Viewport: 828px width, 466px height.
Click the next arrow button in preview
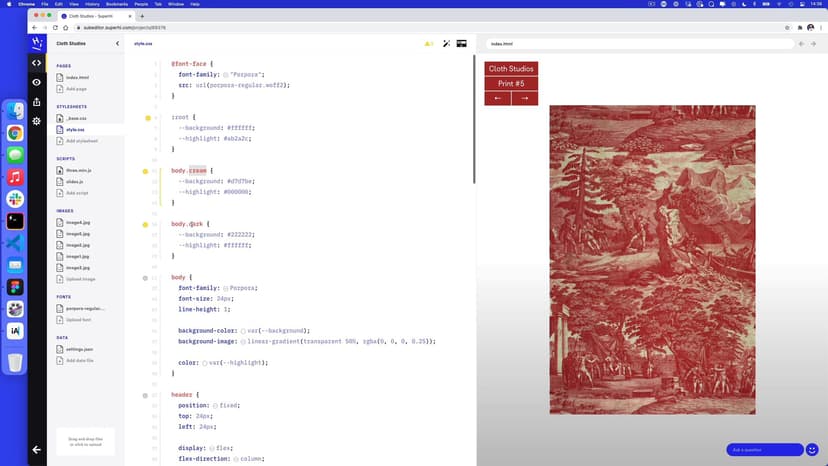click(525, 98)
